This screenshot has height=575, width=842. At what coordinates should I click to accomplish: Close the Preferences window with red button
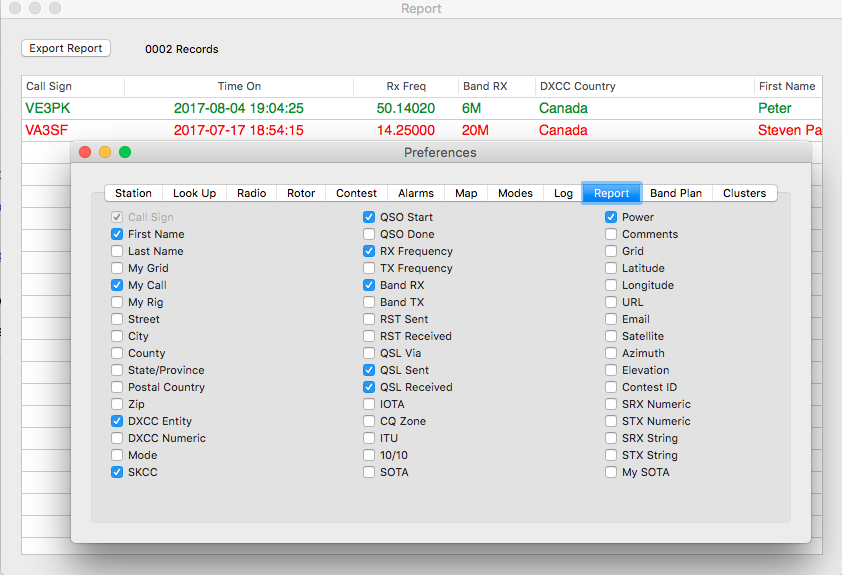[x=85, y=152]
